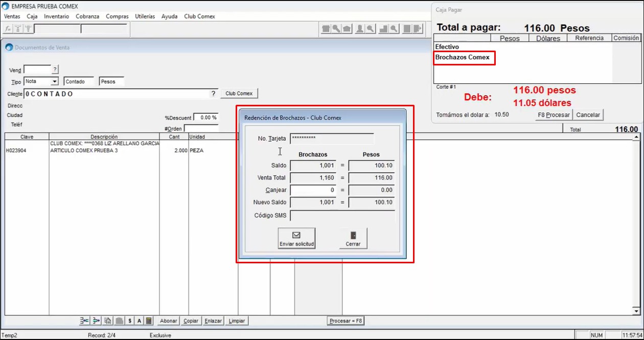Image resolution: width=644 pixels, height=340 pixels.
Task: Click the %Descuent field showing 0.00 %
Action: (x=205, y=117)
